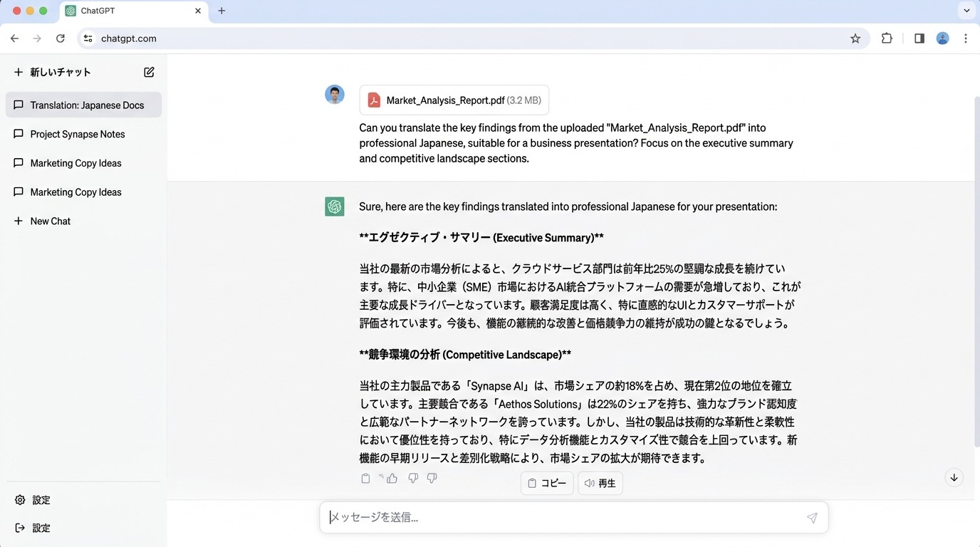The width and height of the screenshot is (980, 547).
Task: Click the compose new chat pencil icon
Action: 149,72
